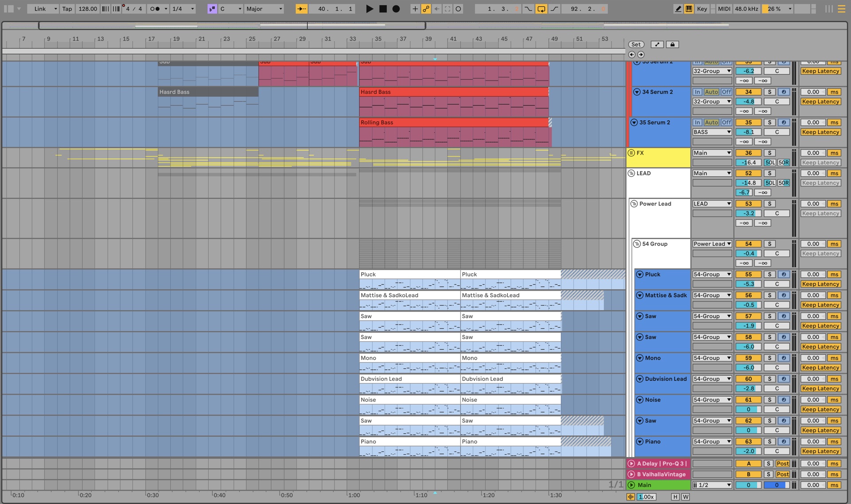Viewport: 851px width, 504px height.
Task: Toggle the Arrangement Loop switch
Action: pyautogui.click(x=541, y=9)
